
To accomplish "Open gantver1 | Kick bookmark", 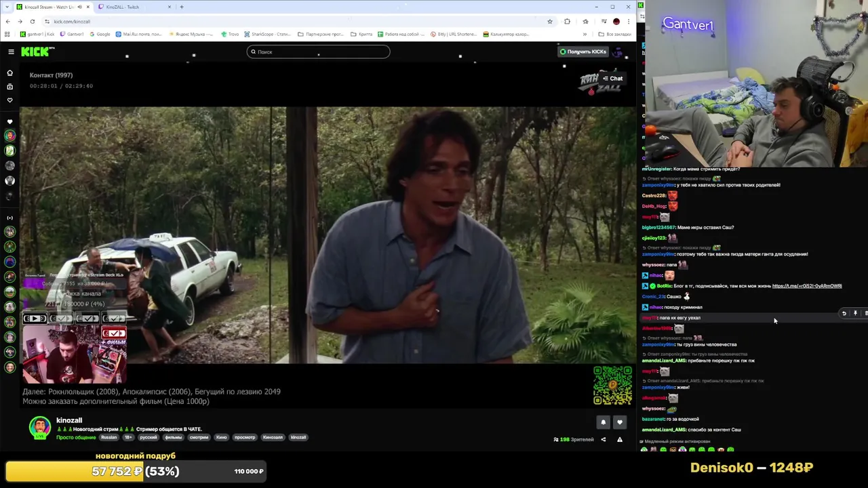I will (x=37, y=34).
